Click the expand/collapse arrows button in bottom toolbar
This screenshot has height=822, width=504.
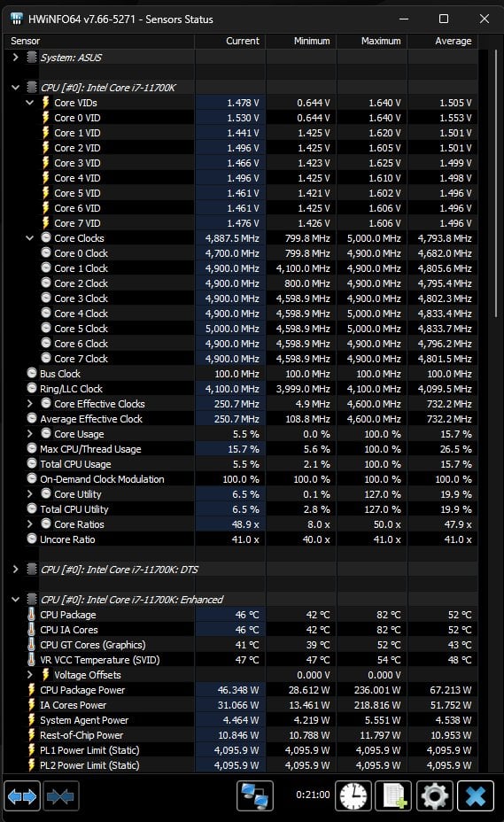click(x=22, y=796)
